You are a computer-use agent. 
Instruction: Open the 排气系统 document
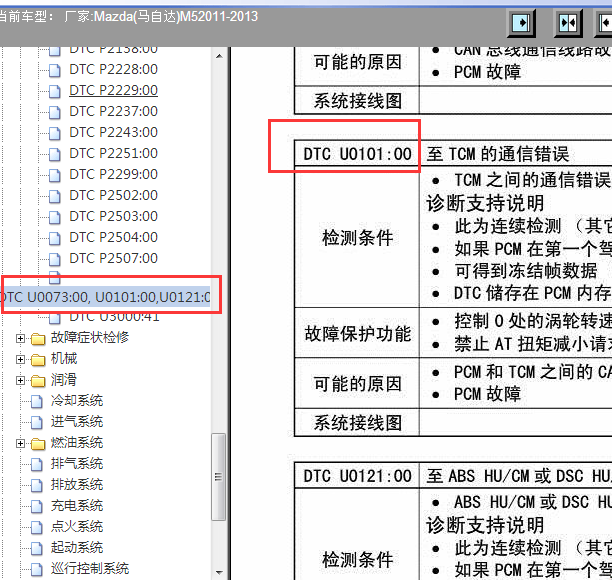click(x=77, y=464)
